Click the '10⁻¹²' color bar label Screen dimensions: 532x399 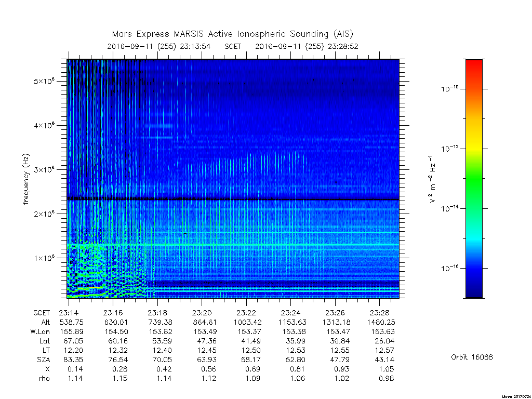(x=449, y=149)
